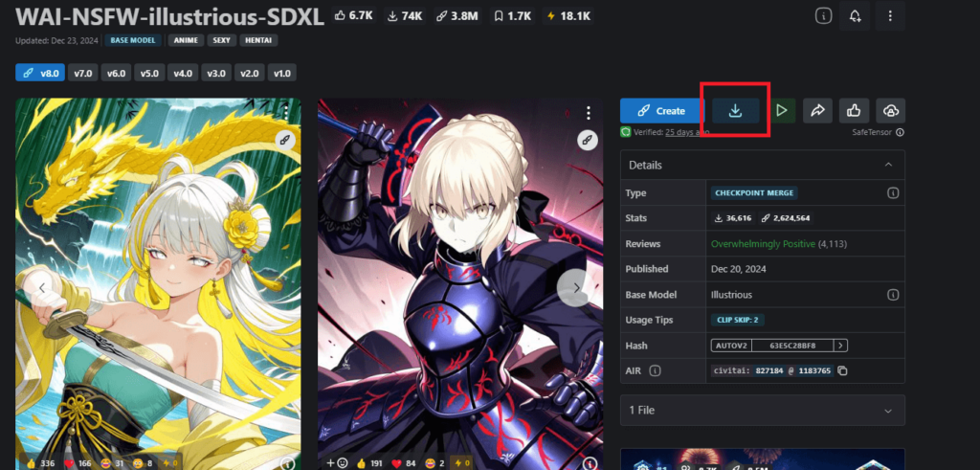
Task: Open the dragon girl image menu dots
Action: [286, 113]
